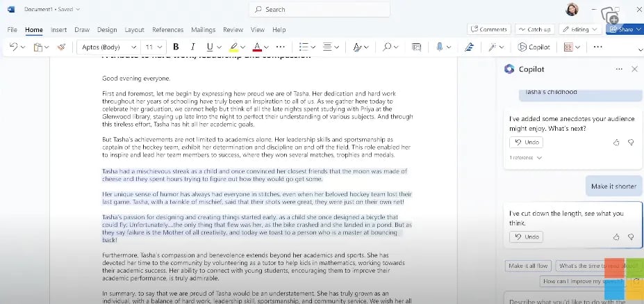The image size is (644, 304).
Task: Open the Editor pen icon
Action: click(x=469, y=47)
